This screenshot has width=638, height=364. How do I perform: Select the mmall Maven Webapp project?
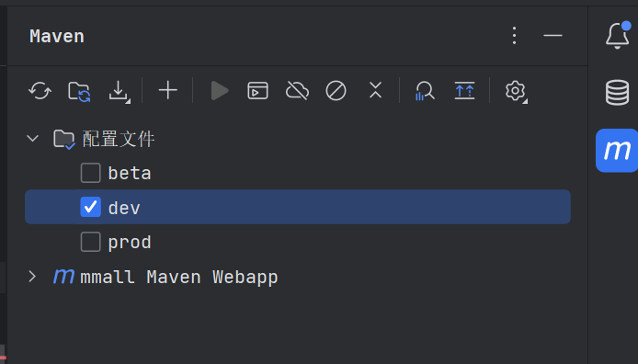(179, 277)
